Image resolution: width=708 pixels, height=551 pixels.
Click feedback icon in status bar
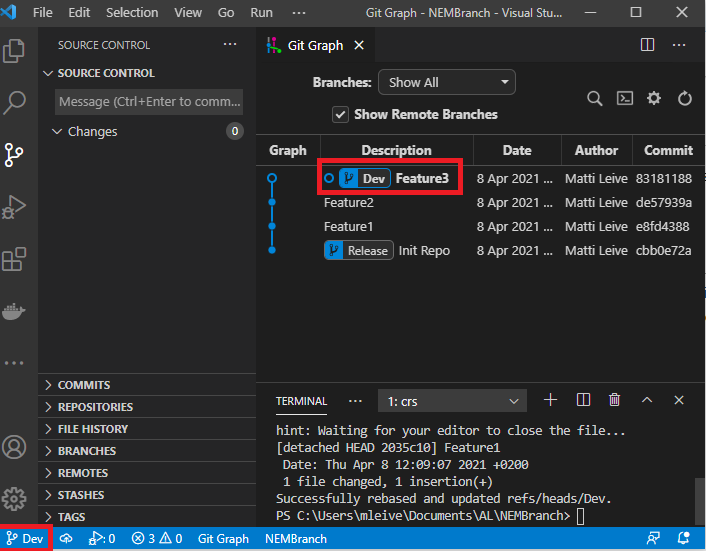(x=653, y=538)
